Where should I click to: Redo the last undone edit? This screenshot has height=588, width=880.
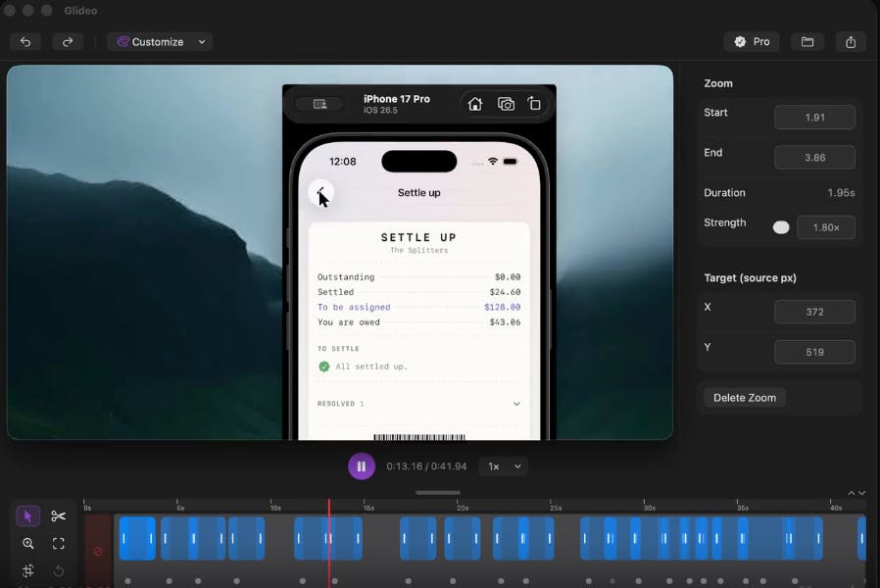tap(68, 41)
